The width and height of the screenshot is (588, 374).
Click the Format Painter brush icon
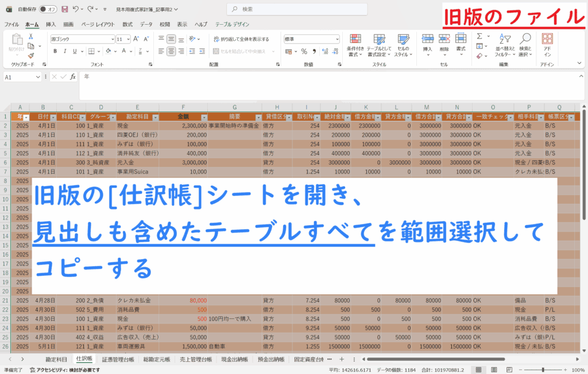click(31, 56)
